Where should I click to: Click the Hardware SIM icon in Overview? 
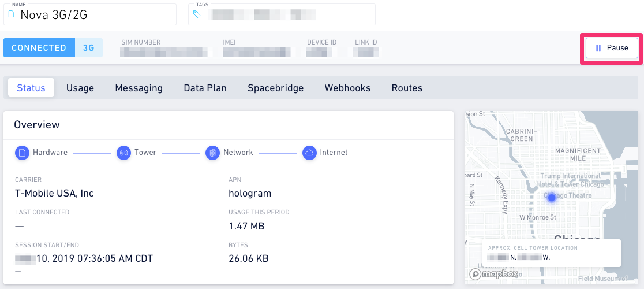pyautogui.click(x=22, y=153)
